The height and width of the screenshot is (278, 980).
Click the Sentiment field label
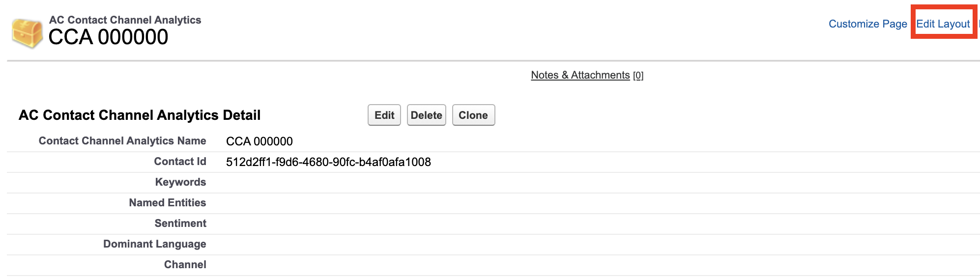[180, 223]
